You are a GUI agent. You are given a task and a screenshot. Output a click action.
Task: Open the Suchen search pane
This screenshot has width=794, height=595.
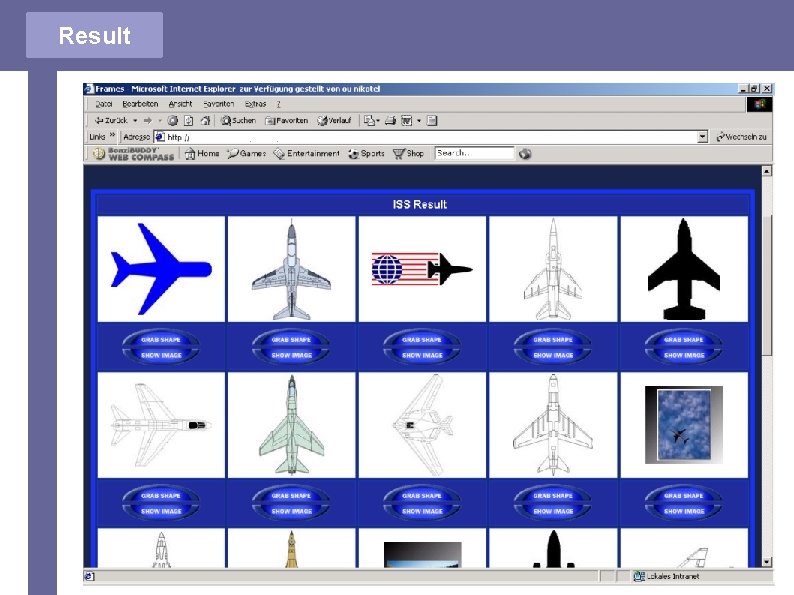click(x=238, y=121)
